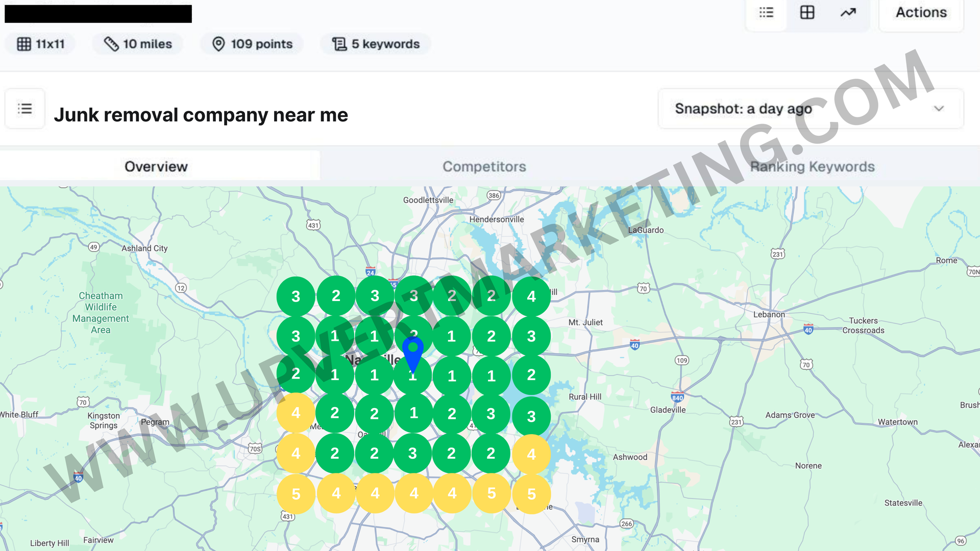Viewport: 980px width, 551px height.
Task: Open the Ranking Keywords tab
Action: tap(812, 166)
